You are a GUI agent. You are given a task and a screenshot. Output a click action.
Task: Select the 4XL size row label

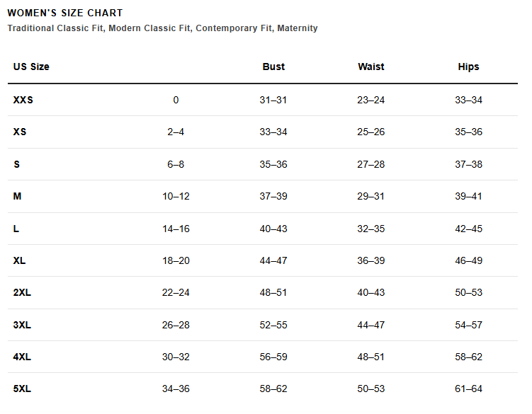click(x=22, y=357)
